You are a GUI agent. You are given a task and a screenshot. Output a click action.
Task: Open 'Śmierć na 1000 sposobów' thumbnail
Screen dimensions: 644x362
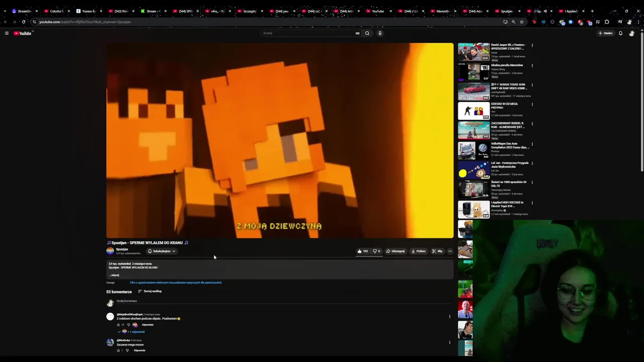coord(473,190)
